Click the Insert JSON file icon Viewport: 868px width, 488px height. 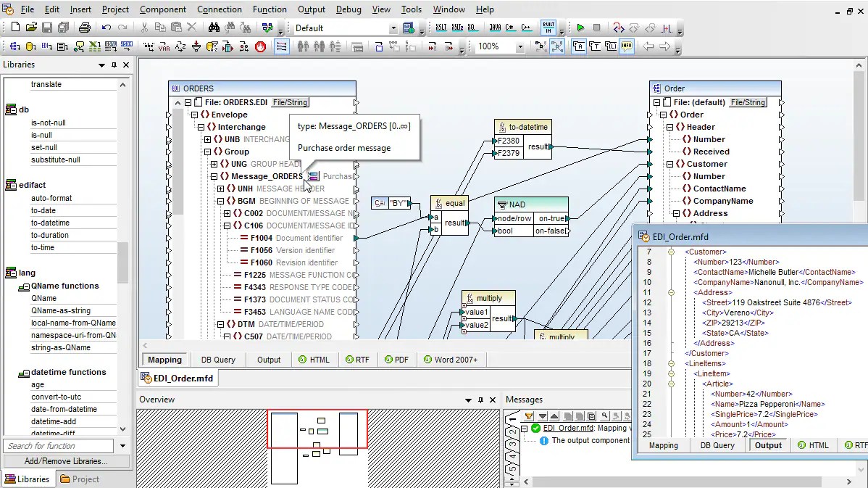128,46
